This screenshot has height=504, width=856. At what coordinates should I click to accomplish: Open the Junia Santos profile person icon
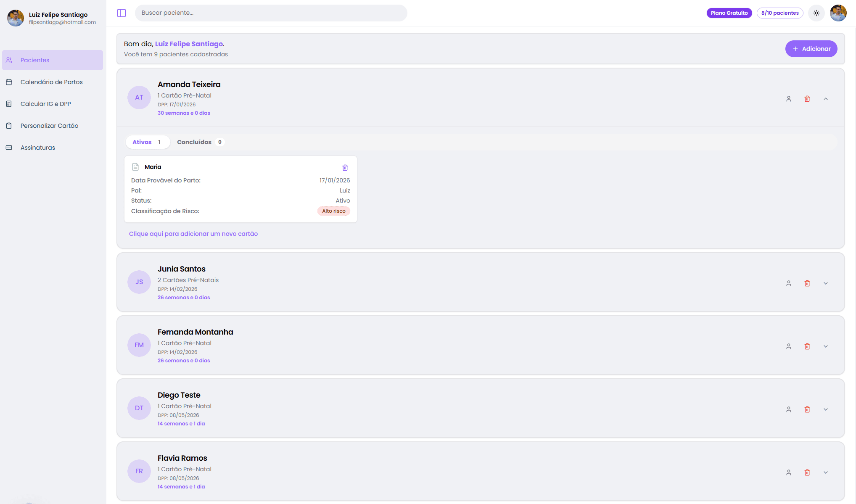pos(788,283)
